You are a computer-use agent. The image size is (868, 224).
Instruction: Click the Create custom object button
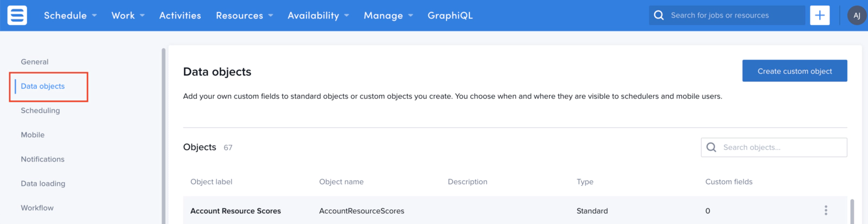(x=795, y=71)
